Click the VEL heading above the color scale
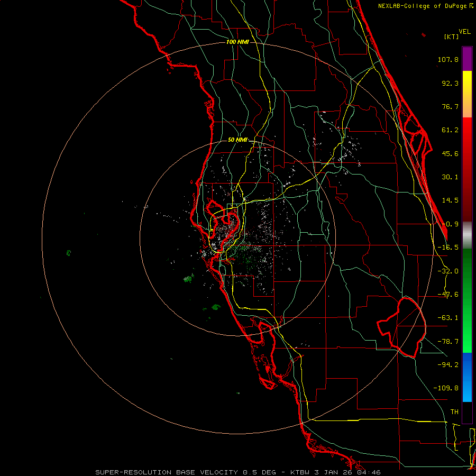The width and height of the screenshot is (476, 476). click(x=465, y=32)
